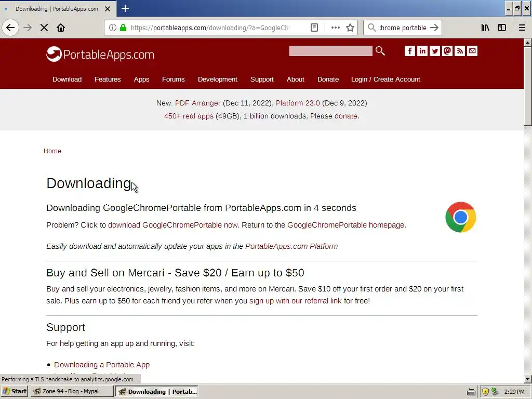Open PortableApps Facebook page icon
Viewport: 532px width, 399px height.
[x=409, y=51]
